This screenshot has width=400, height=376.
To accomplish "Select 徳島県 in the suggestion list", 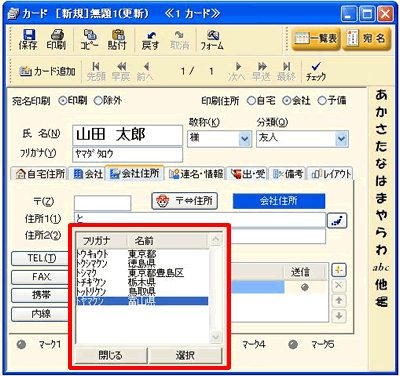I will pyautogui.click(x=142, y=263).
